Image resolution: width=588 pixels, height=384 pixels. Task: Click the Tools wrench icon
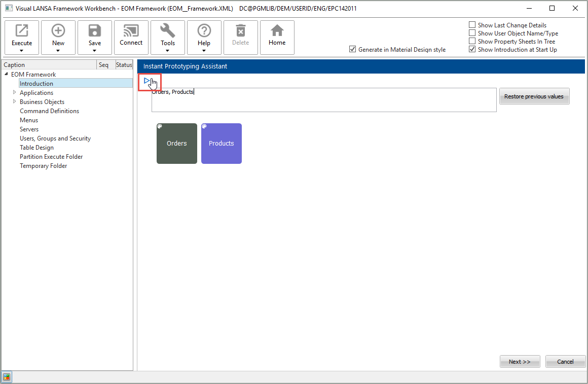pyautogui.click(x=168, y=31)
